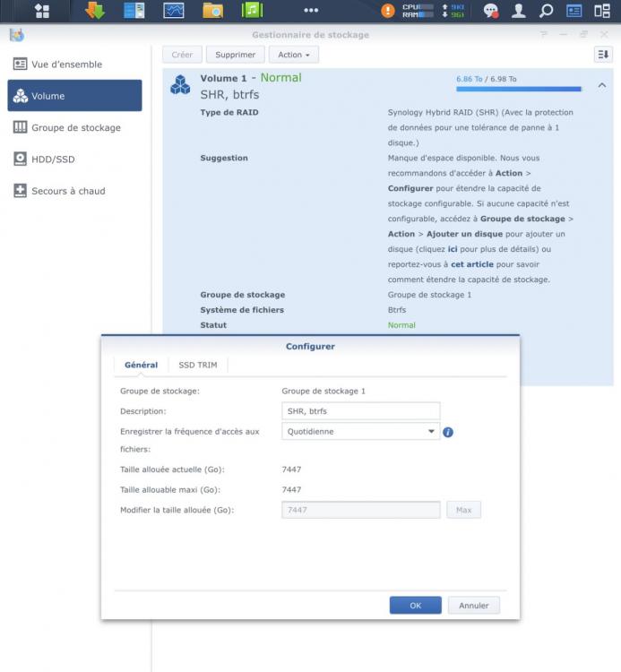Confirm the dialog with OK
This screenshot has height=672, width=621.
pyautogui.click(x=415, y=605)
